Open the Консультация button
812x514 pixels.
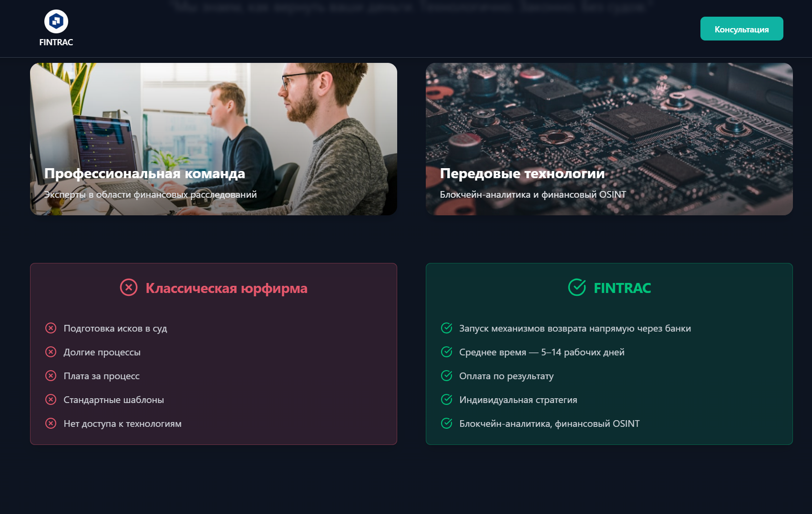pos(741,29)
